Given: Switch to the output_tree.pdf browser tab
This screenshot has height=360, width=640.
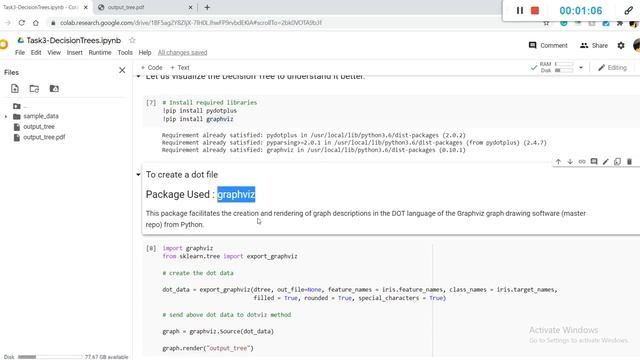Looking at the screenshot, I should (126, 7).
